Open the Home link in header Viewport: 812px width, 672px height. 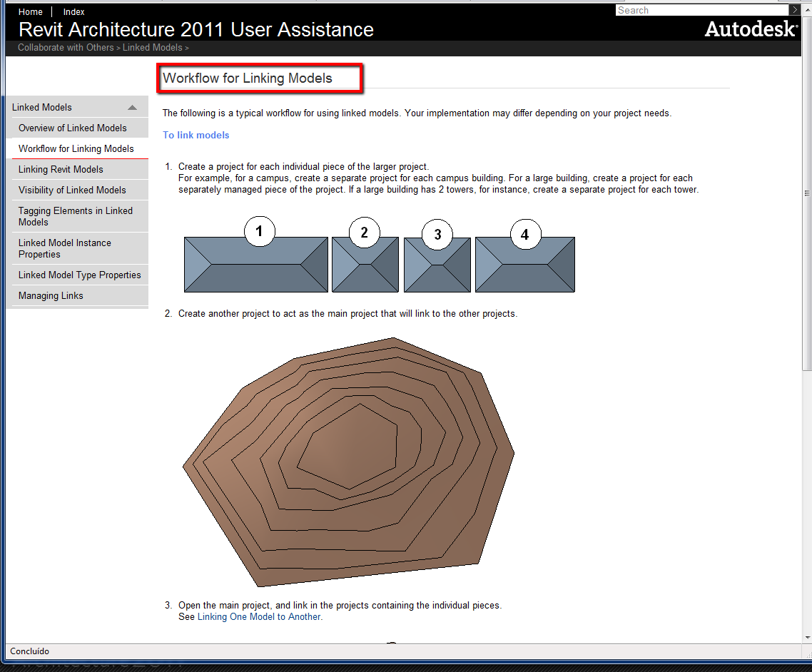click(x=30, y=11)
